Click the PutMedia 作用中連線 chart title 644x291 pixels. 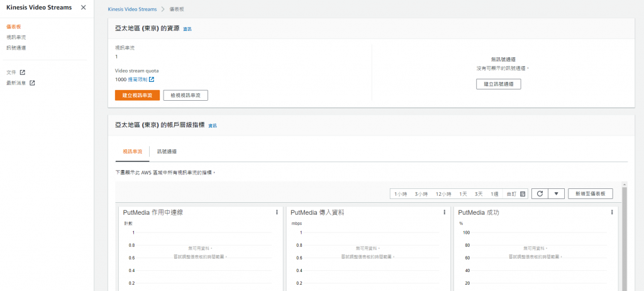click(x=153, y=213)
